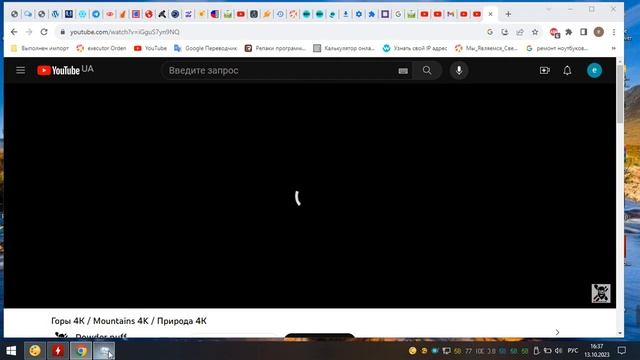Open the Chrome profile avatar
640x360 pixels.
(598, 32)
